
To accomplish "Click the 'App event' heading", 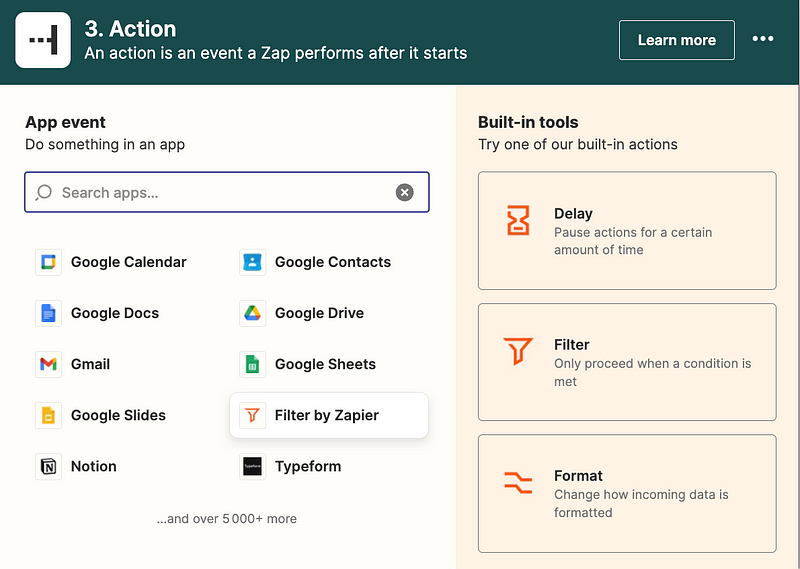I will (65, 122).
